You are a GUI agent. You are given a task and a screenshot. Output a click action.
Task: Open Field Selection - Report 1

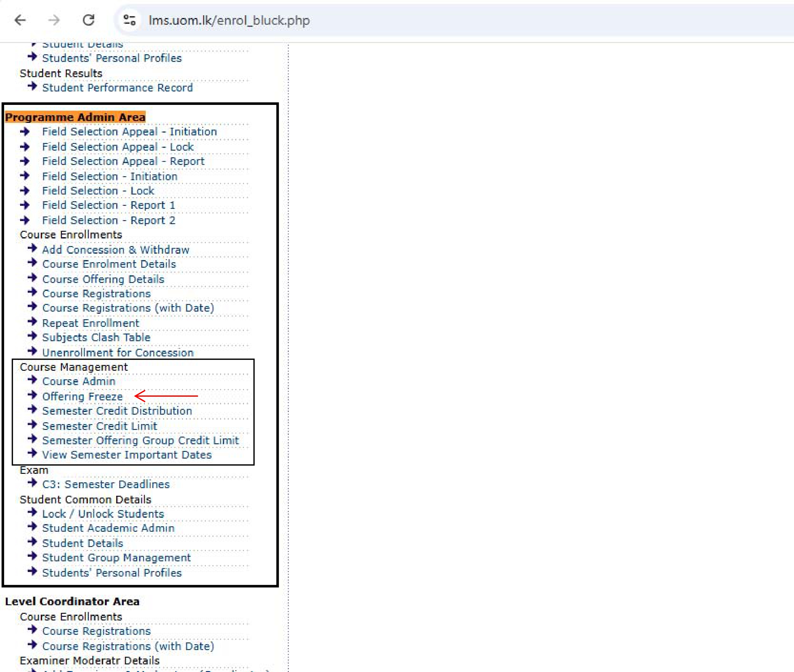tap(109, 205)
